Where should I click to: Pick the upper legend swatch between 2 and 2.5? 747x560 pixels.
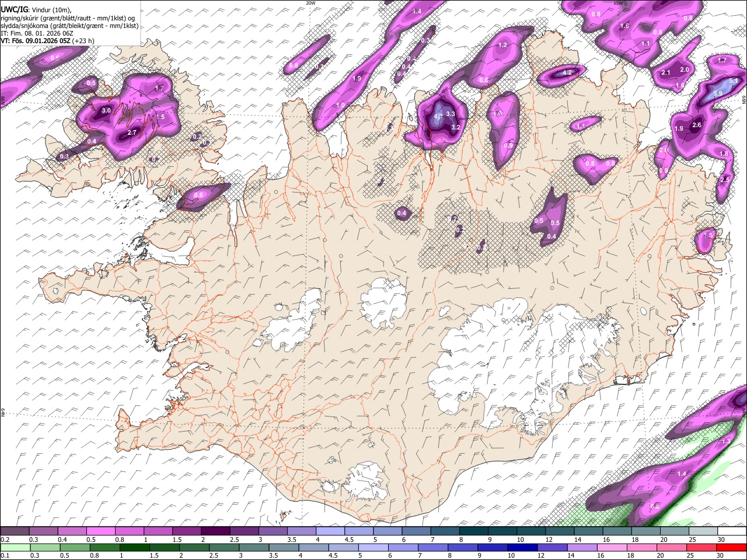click(x=217, y=531)
